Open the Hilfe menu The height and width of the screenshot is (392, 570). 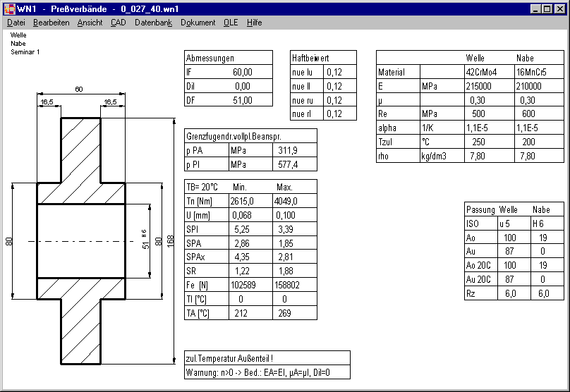pyautogui.click(x=254, y=23)
